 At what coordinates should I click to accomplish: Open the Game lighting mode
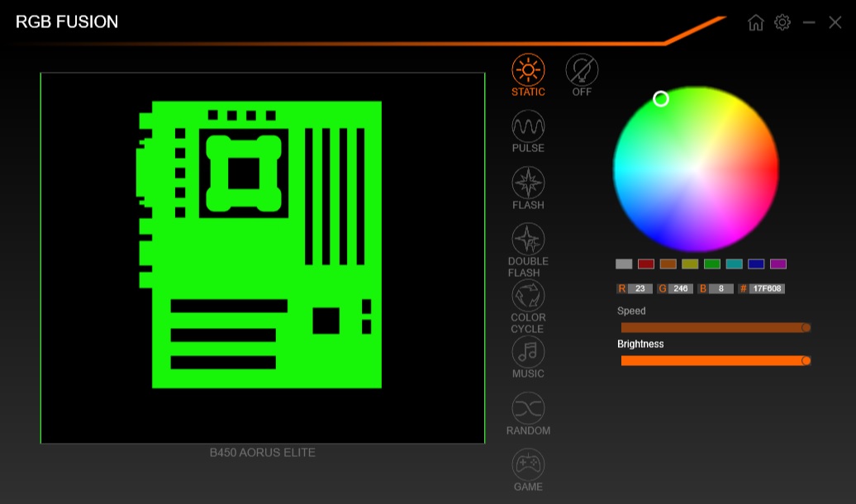pos(527,464)
